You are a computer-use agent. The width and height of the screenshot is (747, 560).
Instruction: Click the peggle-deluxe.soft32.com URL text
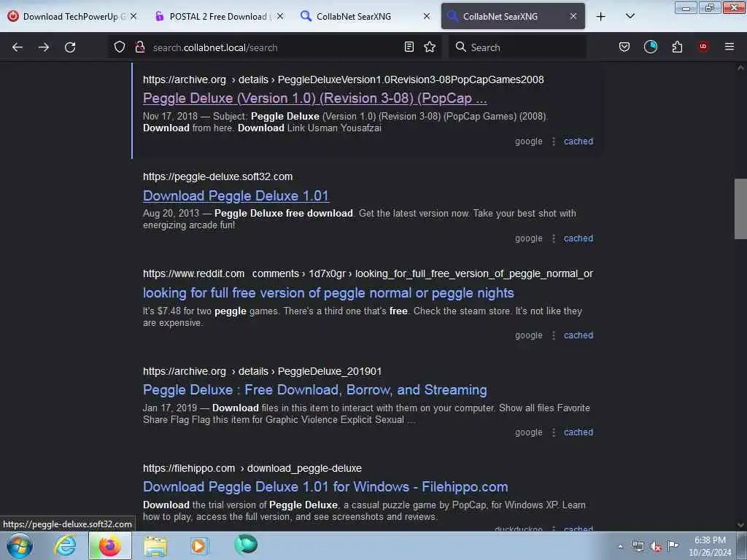[x=217, y=176]
